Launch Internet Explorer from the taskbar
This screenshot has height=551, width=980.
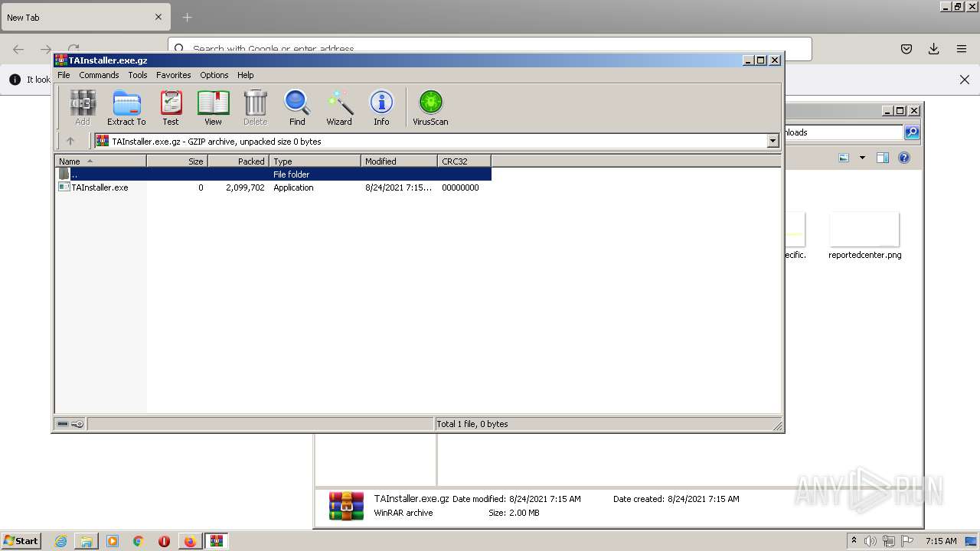point(60,541)
